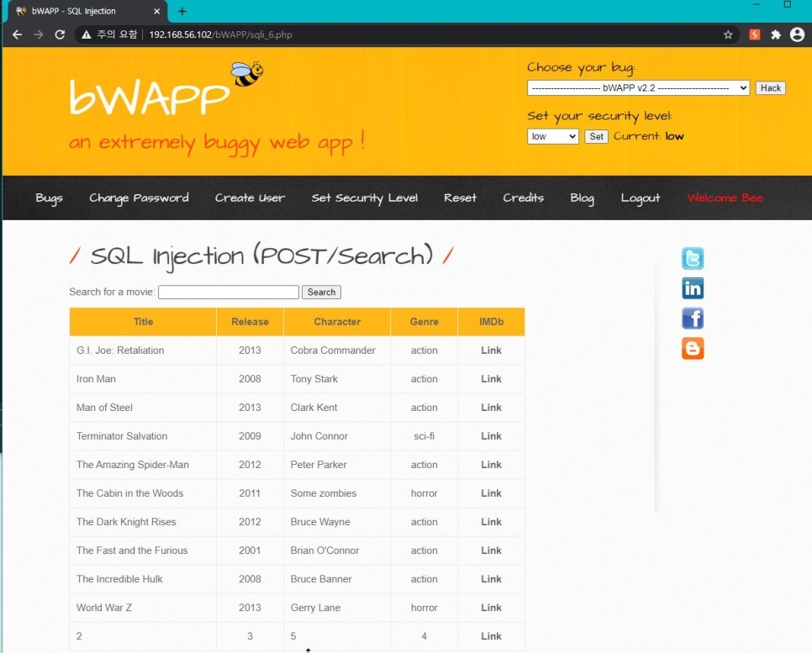Click the sci-fi genre cell
Image resolution: width=812 pixels, height=653 pixels.
click(x=424, y=436)
